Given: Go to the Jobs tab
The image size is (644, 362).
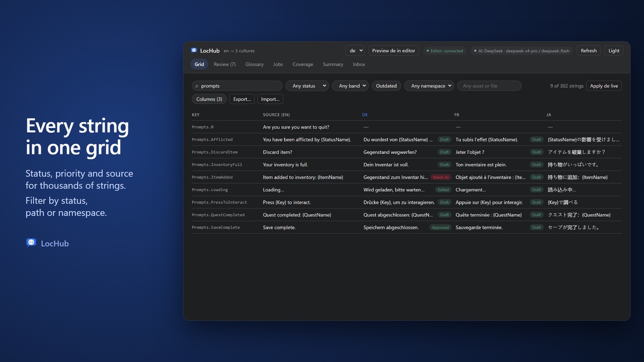Looking at the screenshot, I should pyautogui.click(x=278, y=64).
